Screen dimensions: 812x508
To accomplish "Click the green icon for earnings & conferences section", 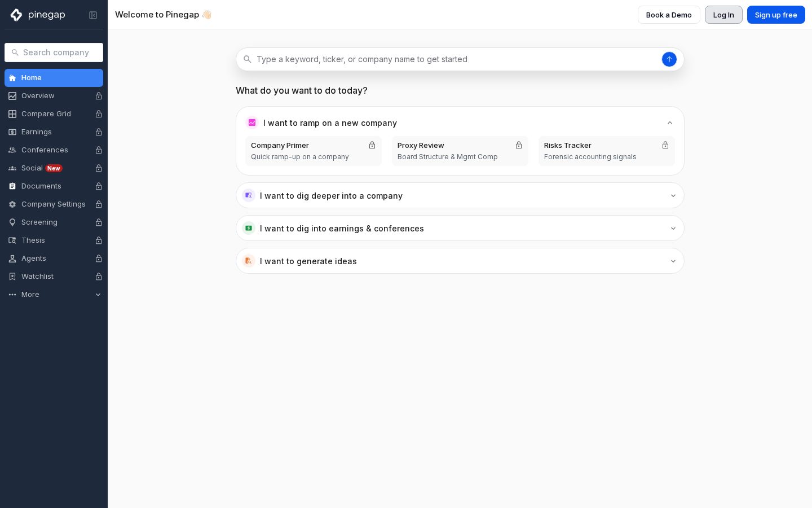I will [x=249, y=228].
